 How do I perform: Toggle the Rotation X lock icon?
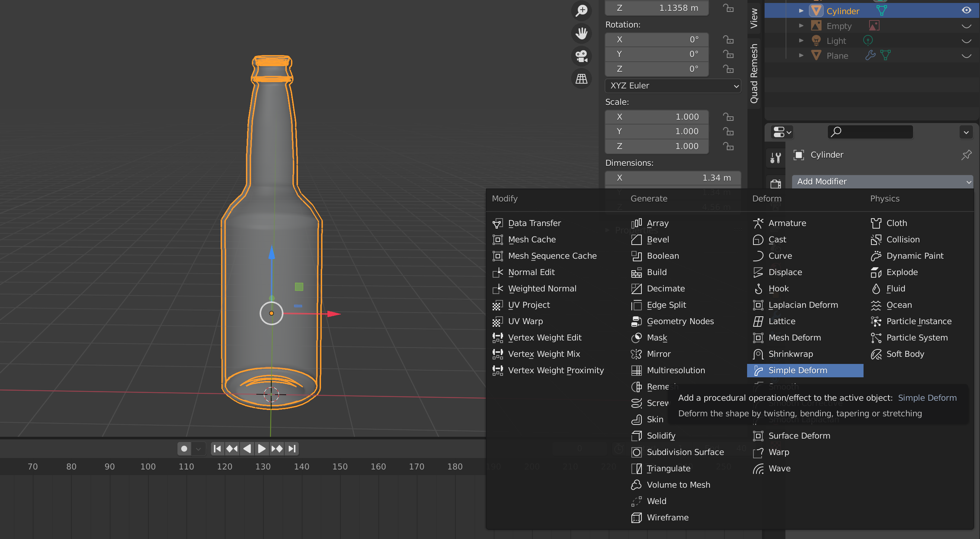tap(728, 39)
